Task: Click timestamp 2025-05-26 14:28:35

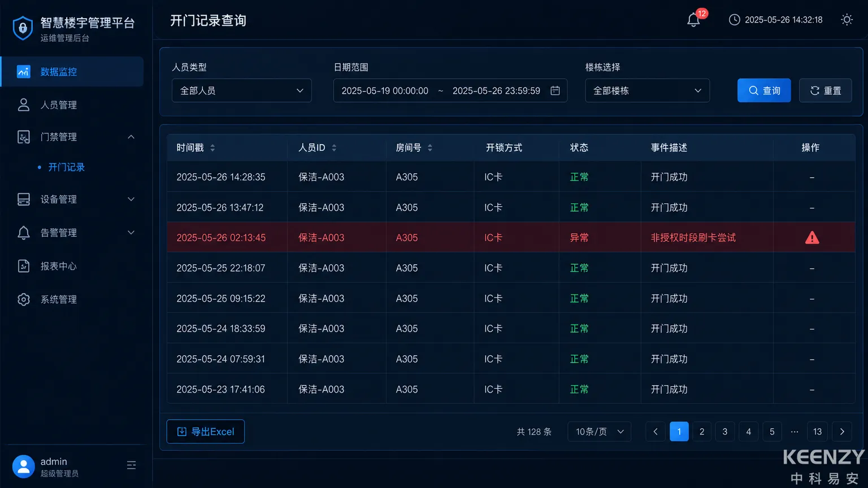Action: 221,177
